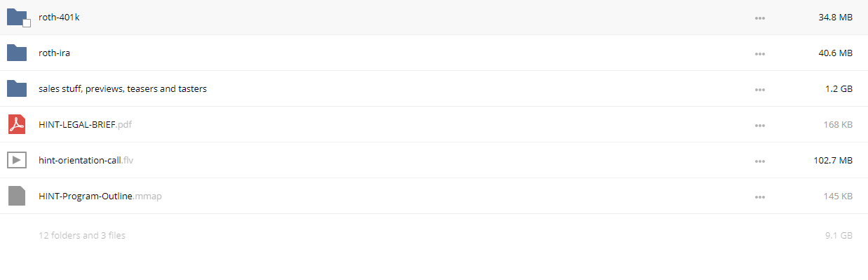Viewport: 868px width, 280px height.
Task: Open the roth-401k folder name
Action: click(59, 17)
